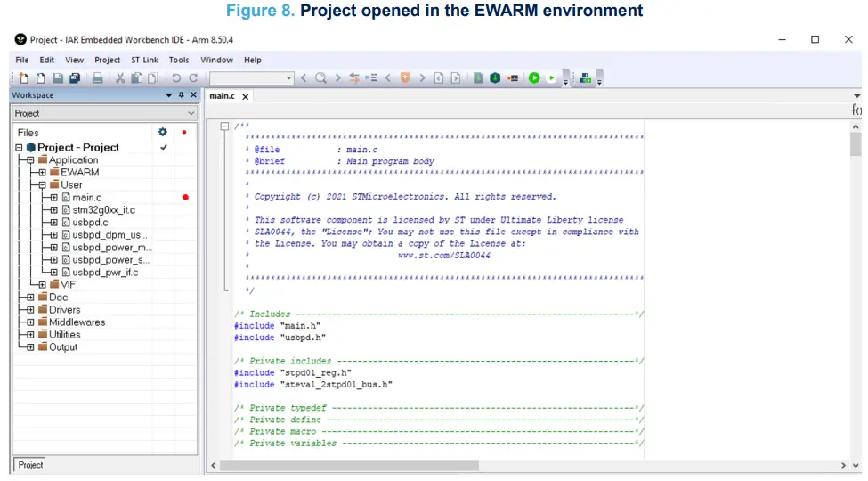The image size is (868, 481).
Task: Collapse the header comment fold marker in editor
Action: coord(224,126)
